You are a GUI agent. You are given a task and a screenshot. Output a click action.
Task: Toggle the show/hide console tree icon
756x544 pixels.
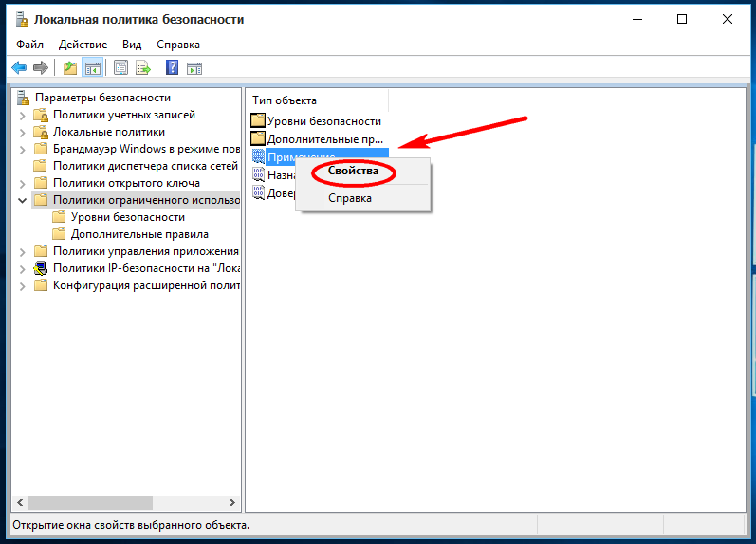(x=93, y=68)
